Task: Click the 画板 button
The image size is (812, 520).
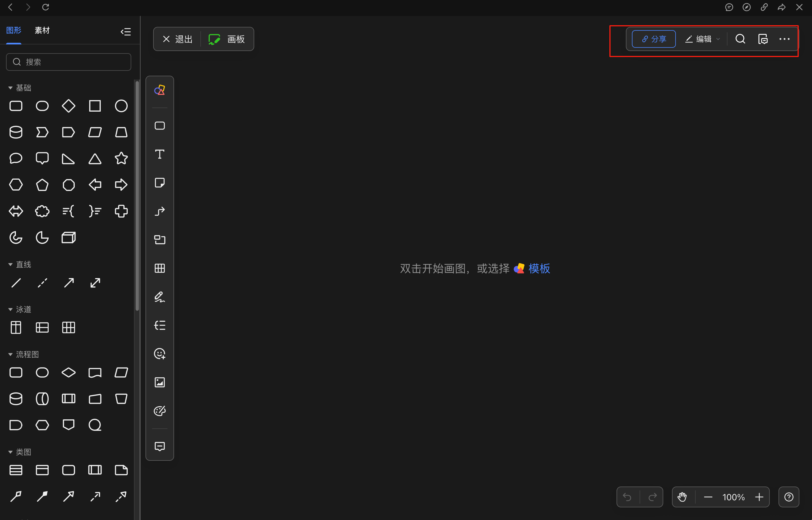Action: (x=227, y=39)
